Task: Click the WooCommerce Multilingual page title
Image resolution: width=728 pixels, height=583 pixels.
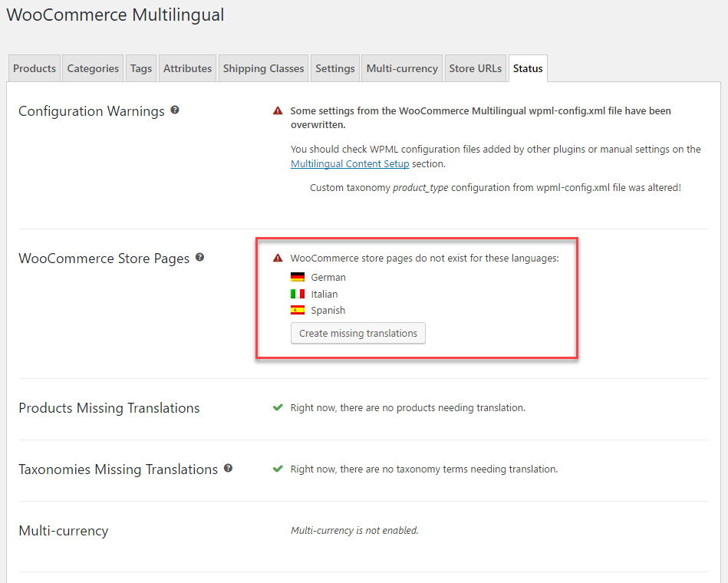Action: (x=115, y=15)
